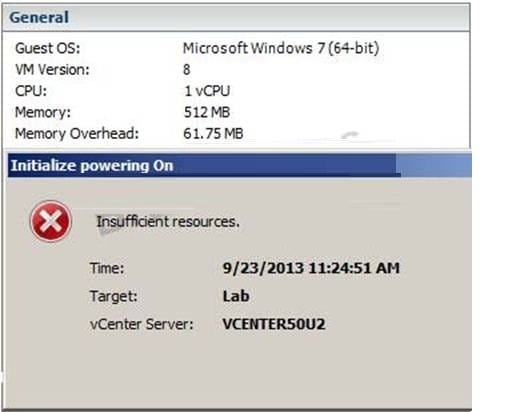Image resolution: width=507 pixels, height=412 pixels.
Task: Click the VM Version label
Action: coord(52,70)
